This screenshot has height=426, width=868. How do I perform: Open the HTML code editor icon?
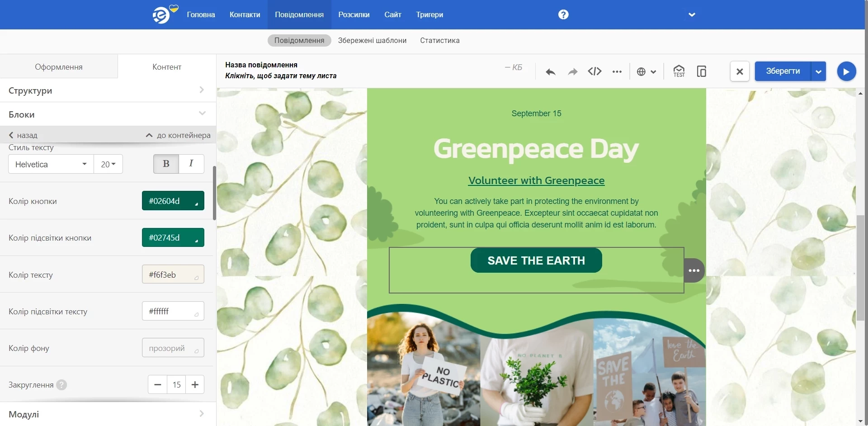(x=595, y=71)
